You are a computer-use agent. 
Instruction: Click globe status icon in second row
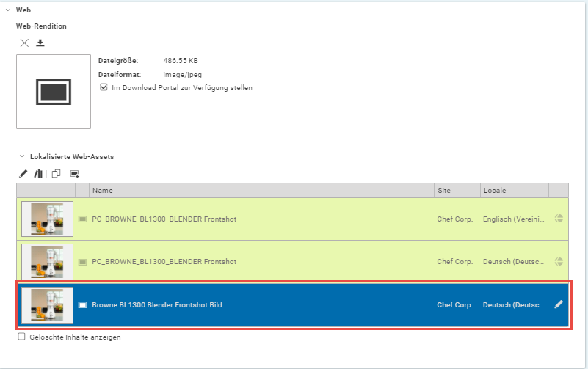(x=559, y=261)
